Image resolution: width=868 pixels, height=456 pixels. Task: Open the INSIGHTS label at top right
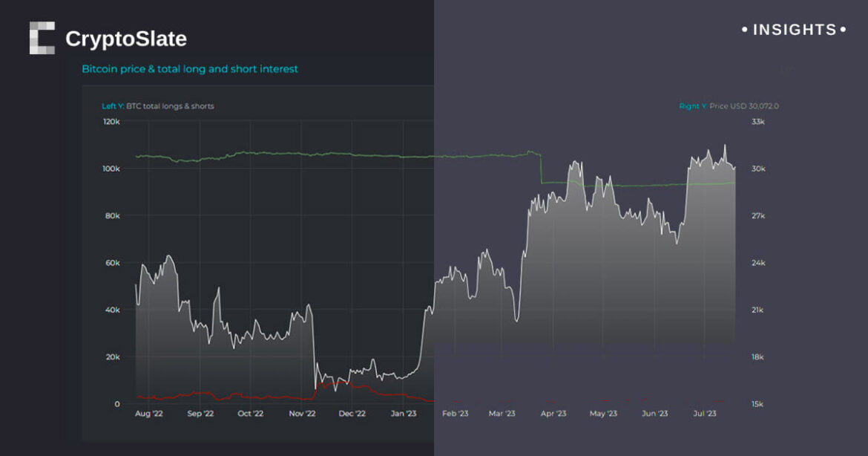[x=794, y=30]
